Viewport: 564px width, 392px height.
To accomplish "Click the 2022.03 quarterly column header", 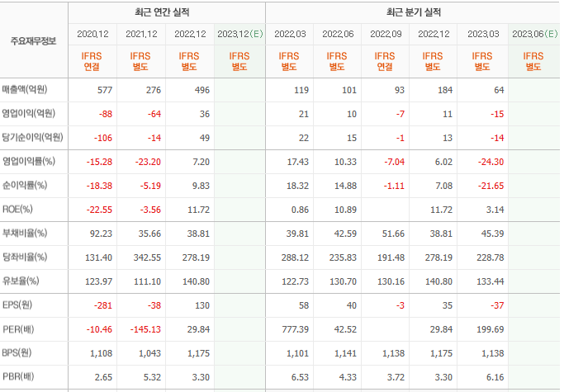I will click(x=290, y=34).
